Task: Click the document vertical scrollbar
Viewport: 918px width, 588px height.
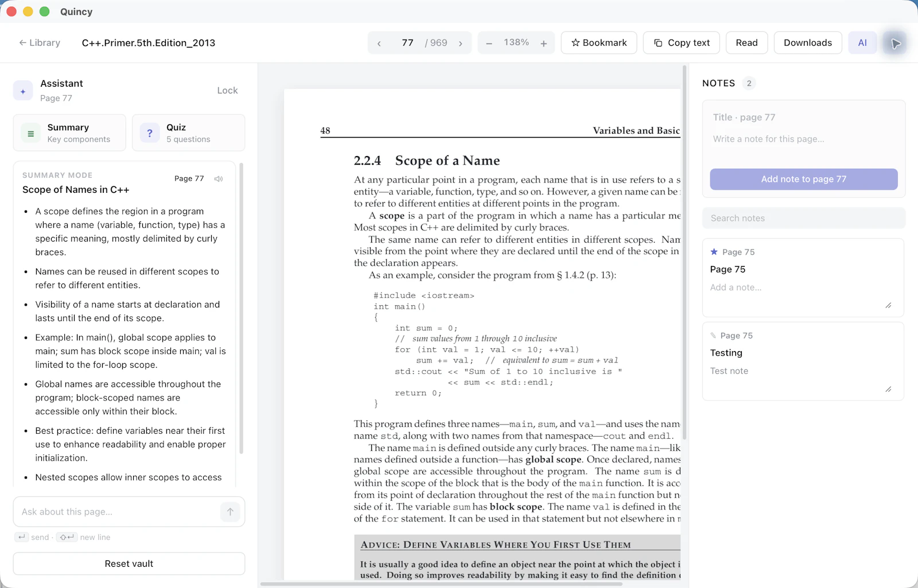Action: 684,252
